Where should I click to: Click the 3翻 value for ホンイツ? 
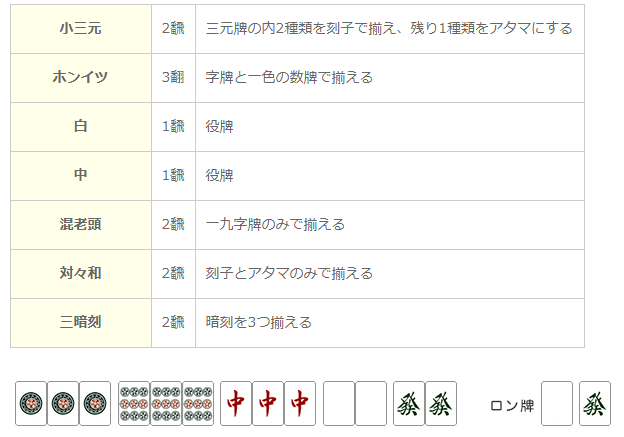point(173,77)
